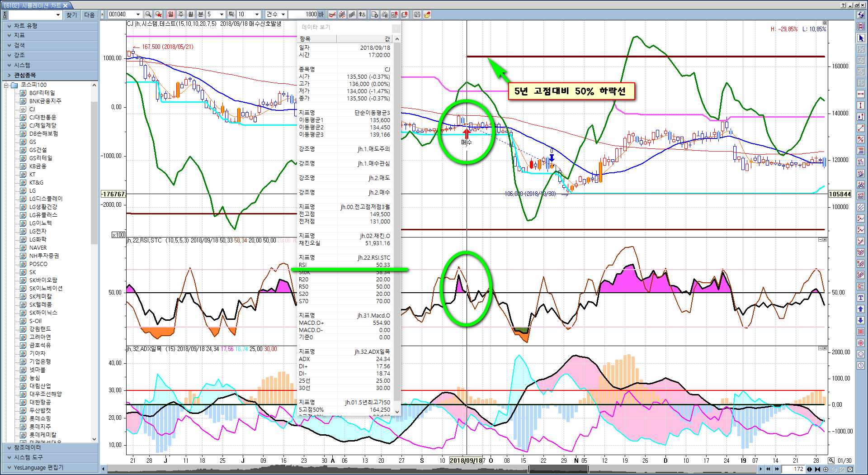Click the 다음 next button
The width and height of the screenshot is (868, 475).
point(90,15)
